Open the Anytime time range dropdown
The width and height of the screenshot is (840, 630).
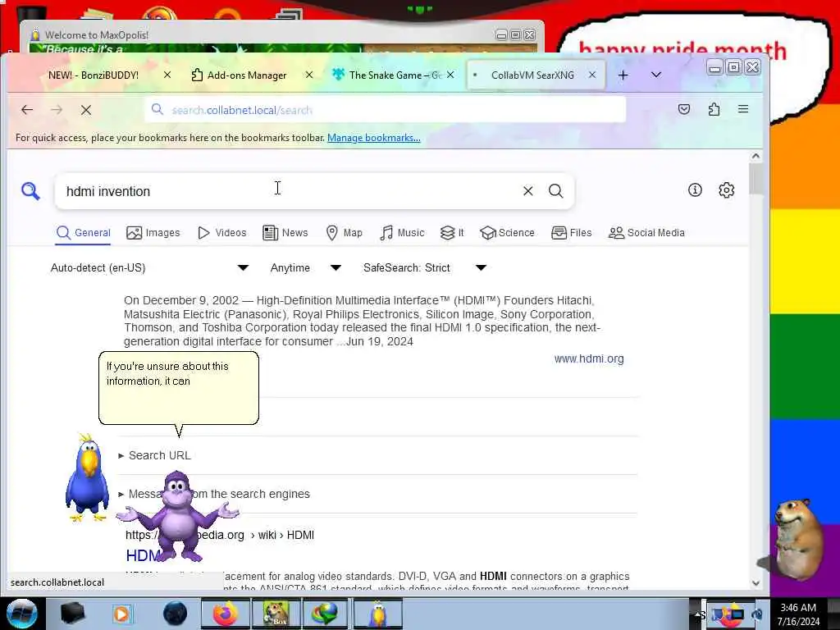305,268
